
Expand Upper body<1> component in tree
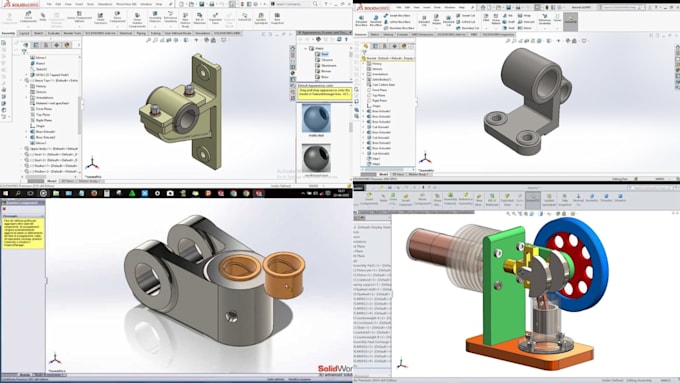[21, 148]
